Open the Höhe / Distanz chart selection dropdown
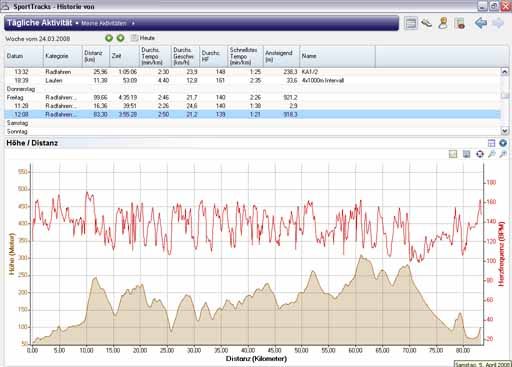 [503, 143]
